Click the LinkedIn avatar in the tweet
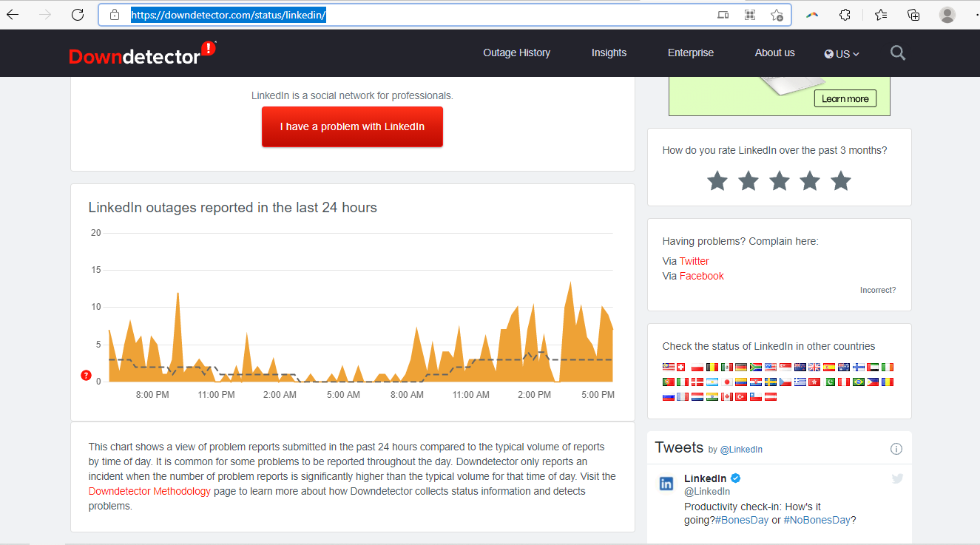Screen dimensions: 980x545 (x=666, y=484)
